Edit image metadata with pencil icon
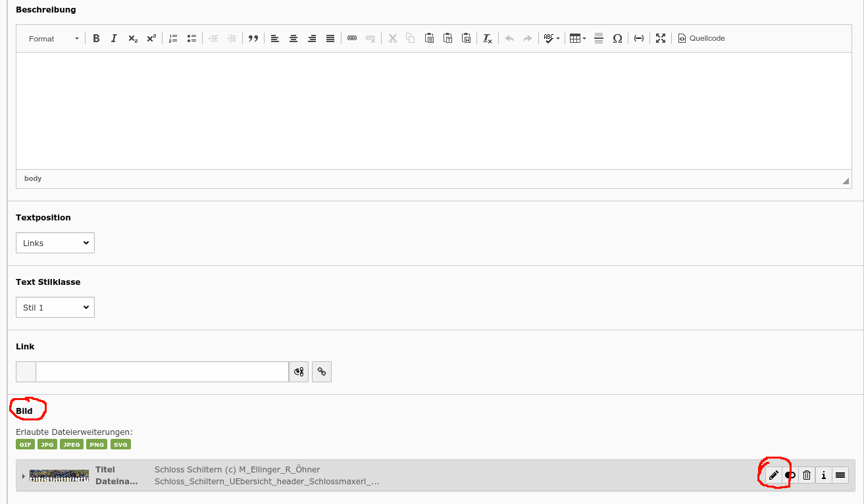864x504 pixels. [x=774, y=475]
